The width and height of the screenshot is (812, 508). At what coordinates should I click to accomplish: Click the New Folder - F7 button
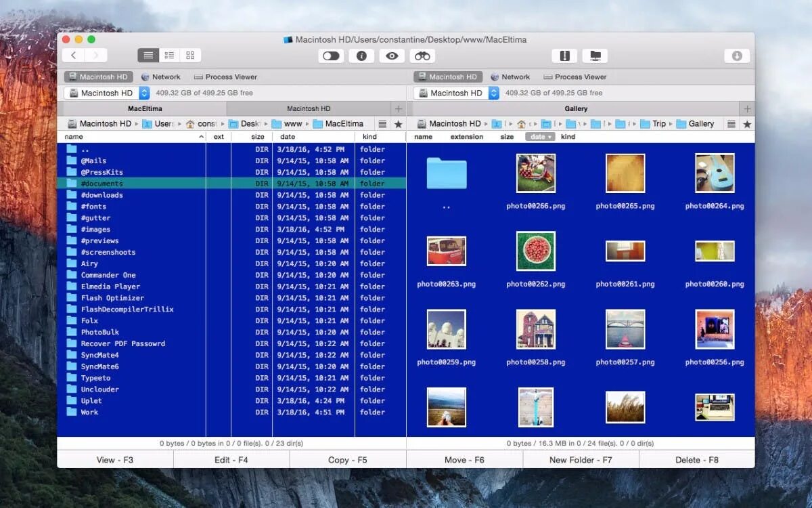coord(581,459)
